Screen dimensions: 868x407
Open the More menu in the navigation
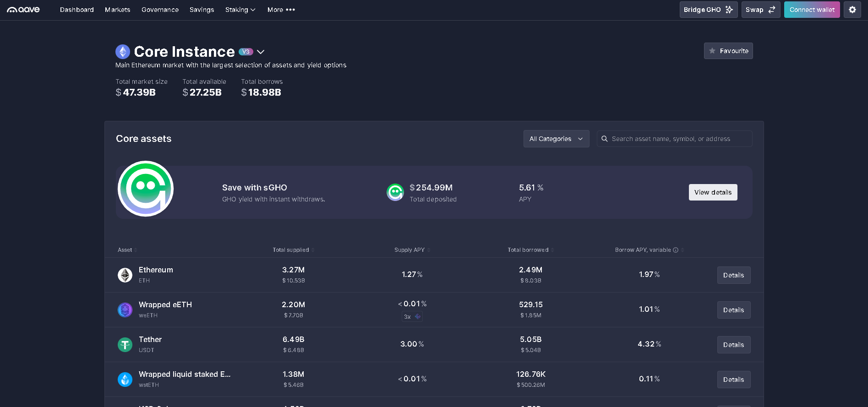281,10
